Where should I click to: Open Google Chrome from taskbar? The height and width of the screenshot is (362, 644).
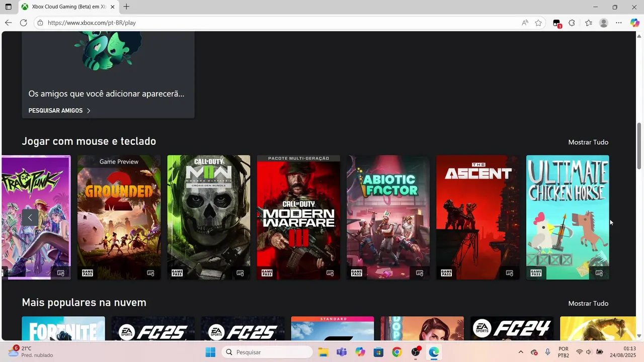click(x=397, y=352)
